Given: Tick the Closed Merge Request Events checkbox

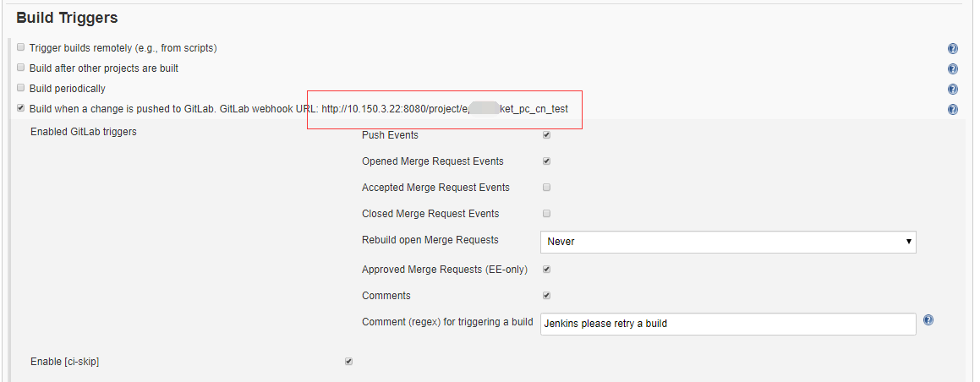Looking at the screenshot, I should pyautogui.click(x=547, y=213).
